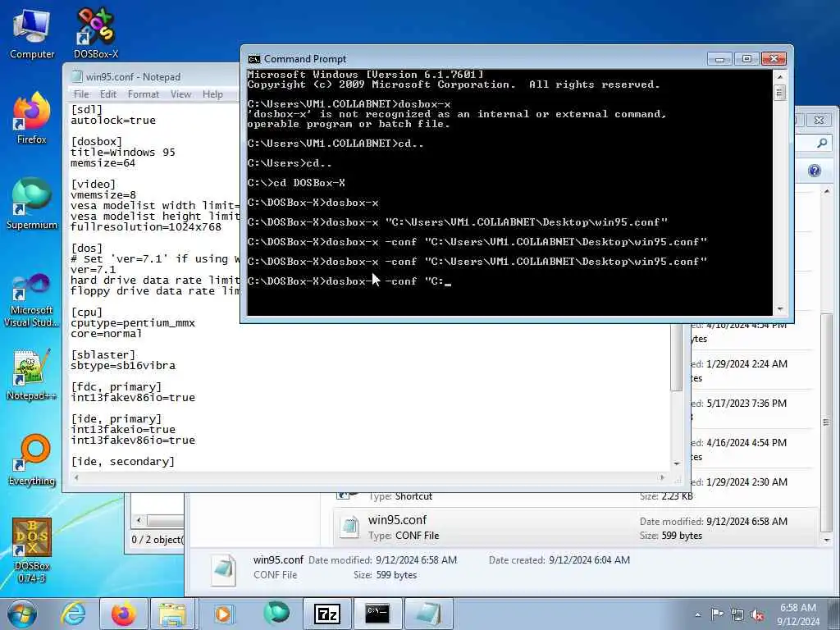
Task: Click the core=normal line in Notepad
Action: point(106,333)
